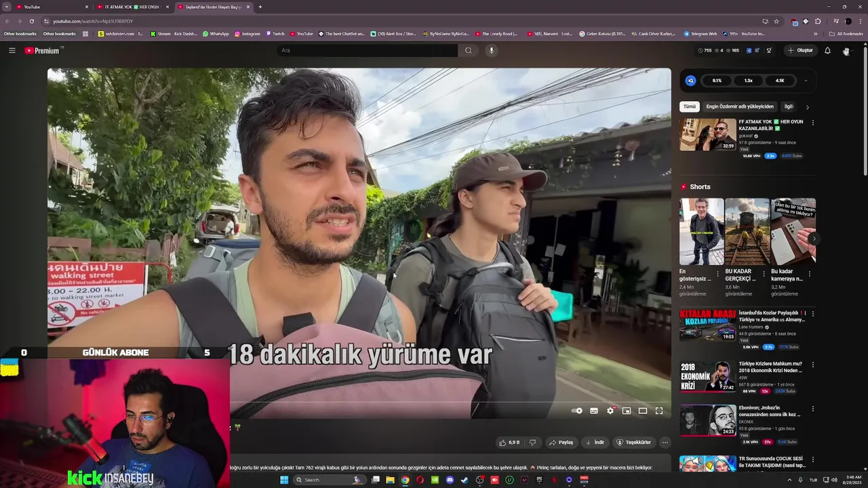Click taskbar Search box
Viewport: 868px width, 488px height.
click(x=329, y=480)
